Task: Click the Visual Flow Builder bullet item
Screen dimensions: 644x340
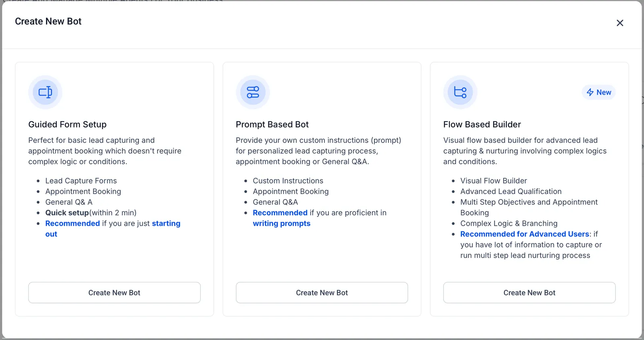Action: [493, 181]
